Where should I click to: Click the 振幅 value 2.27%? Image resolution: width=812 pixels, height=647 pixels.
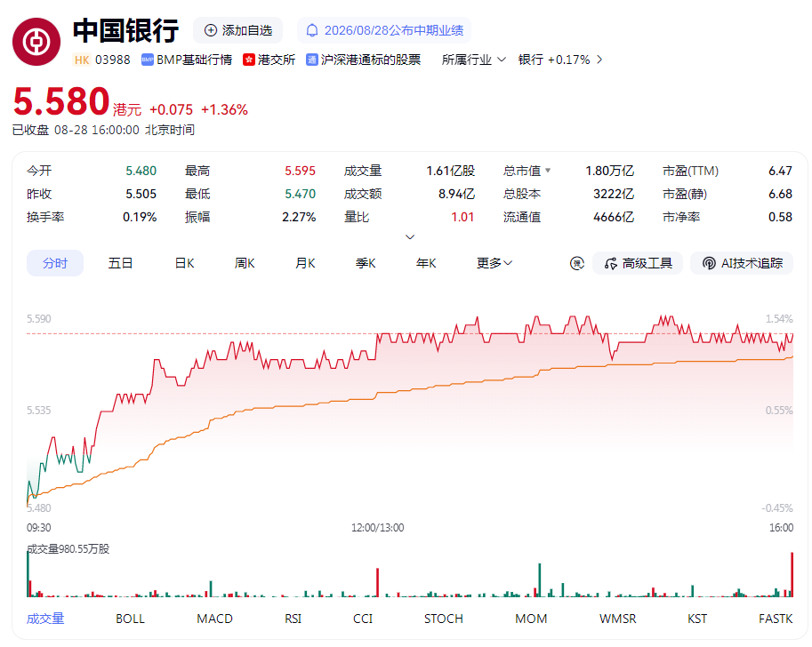[x=299, y=217]
